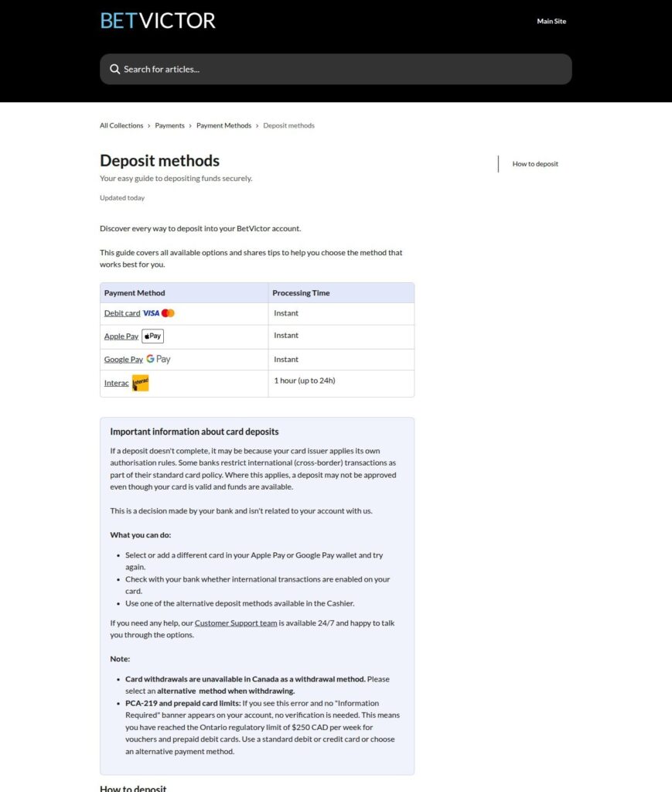Click 'Important information about card deposits' heading
Screen dimensions: 672x792
point(194,432)
